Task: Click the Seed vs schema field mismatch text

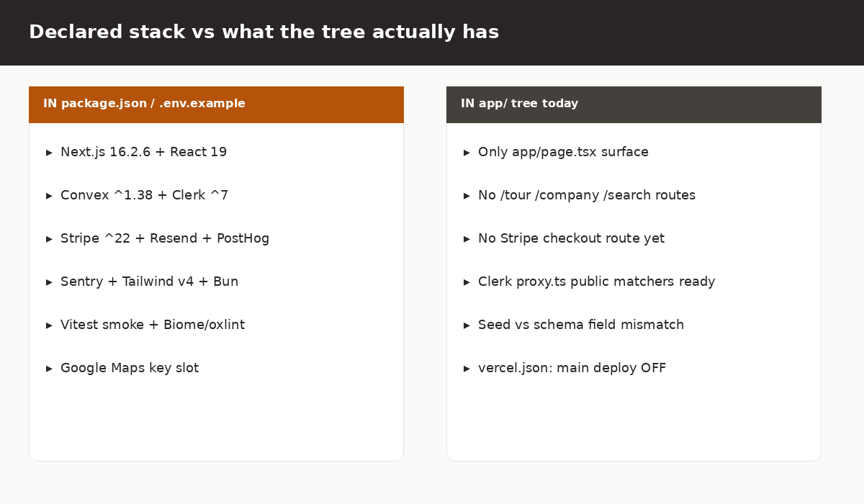Action: click(x=581, y=325)
